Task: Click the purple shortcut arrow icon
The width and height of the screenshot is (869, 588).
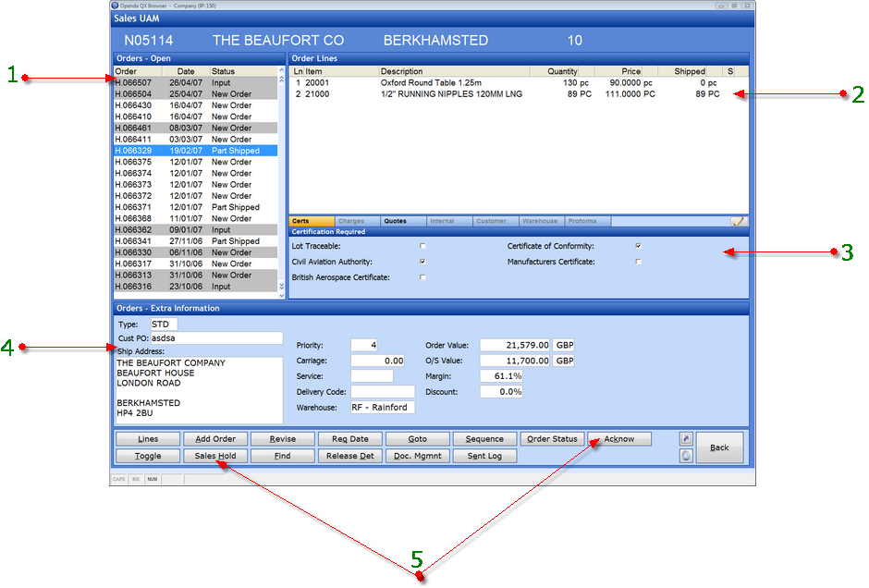Action: point(686,439)
